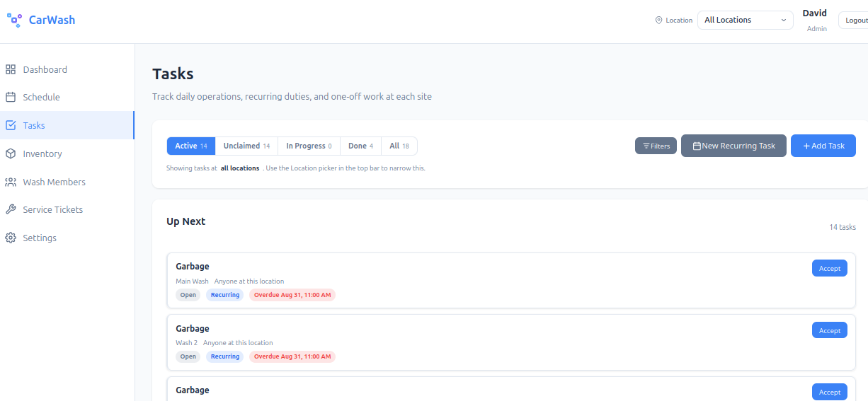Click the calendar icon on New Recurring Task

point(697,146)
